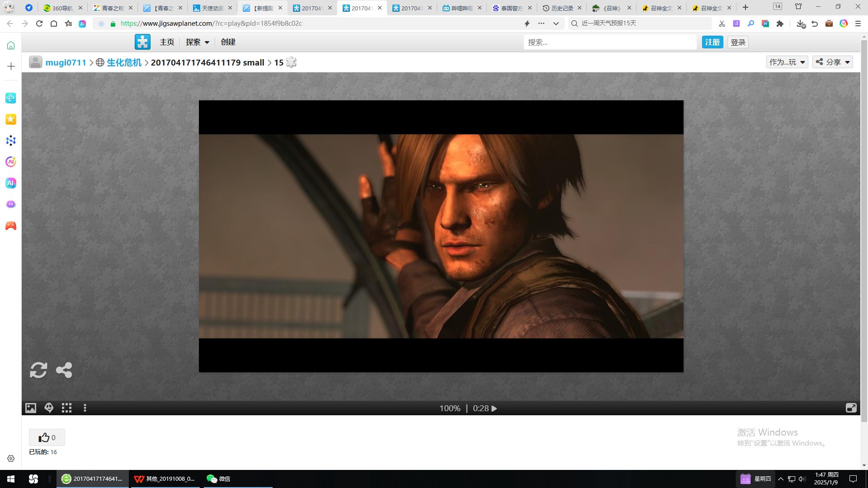
Task: Add a sidebar app with the plus icon
Action: pyautogui.click(x=11, y=66)
